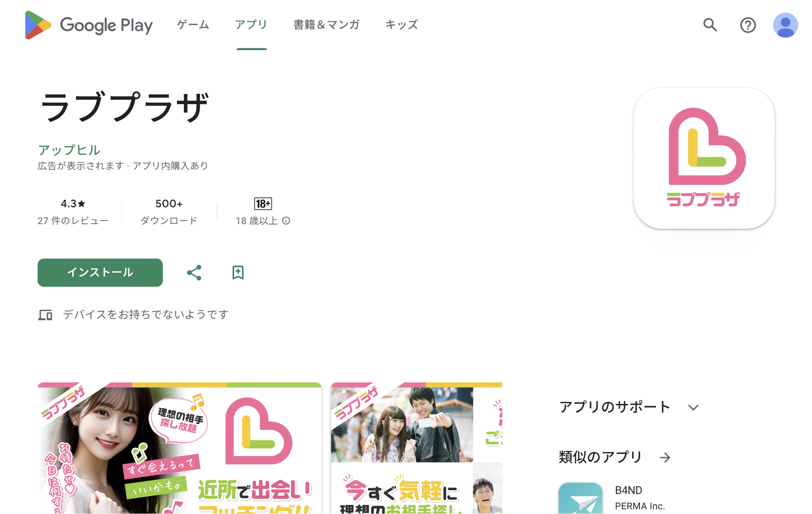The image size is (812, 514).
Task: Show info about 18歳以上 rating
Action: (286, 221)
